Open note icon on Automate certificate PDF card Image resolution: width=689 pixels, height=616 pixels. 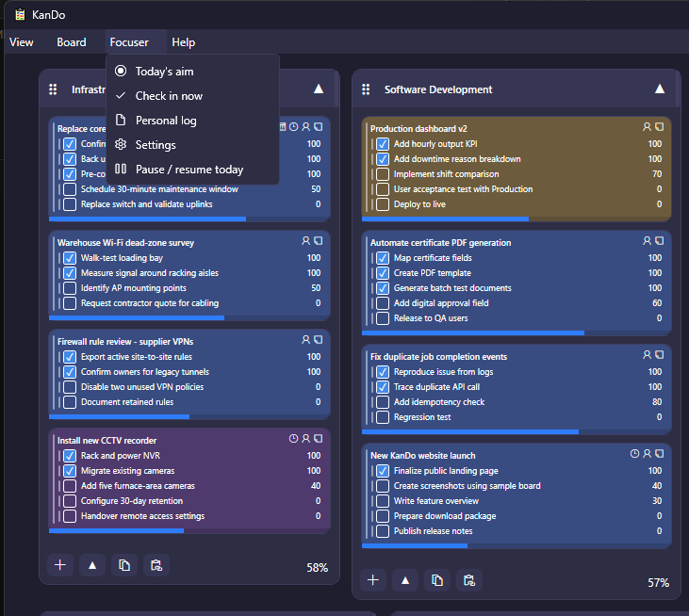[x=659, y=240]
